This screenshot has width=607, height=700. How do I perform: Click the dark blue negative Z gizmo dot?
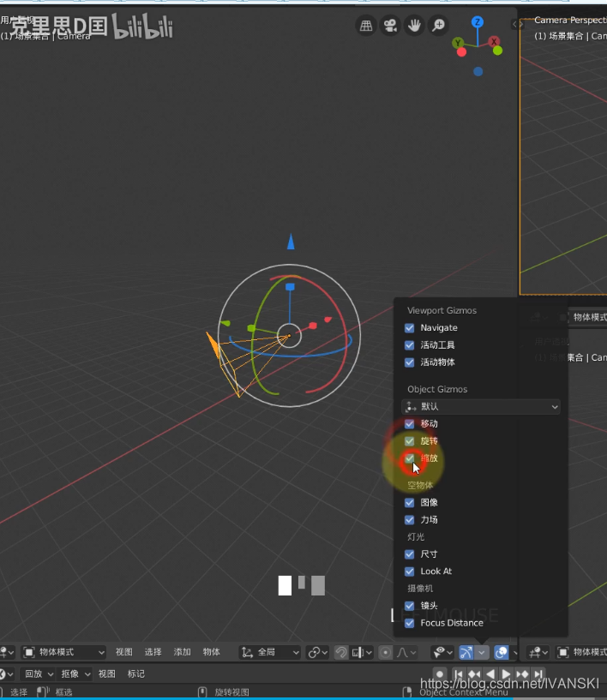[x=478, y=71]
